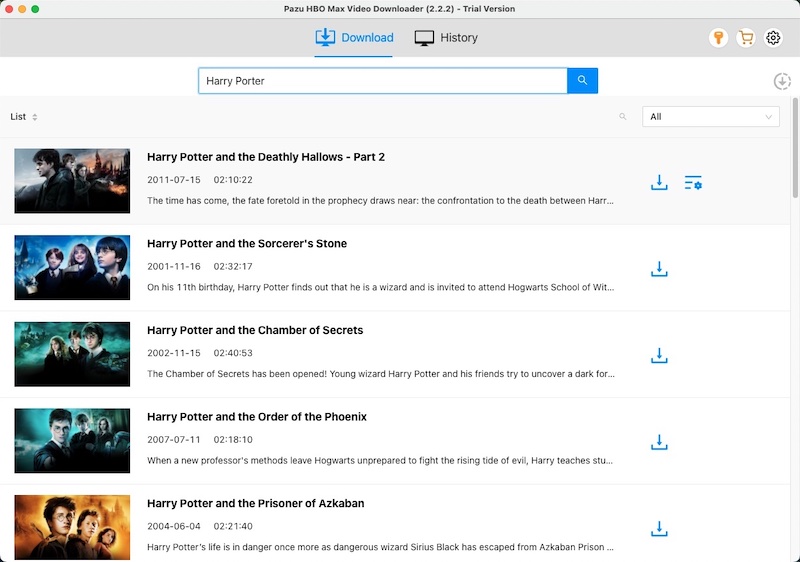This screenshot has width=800, height=562.
Task: Expand the All filter dropdown
Action: [x=711, y=117]
